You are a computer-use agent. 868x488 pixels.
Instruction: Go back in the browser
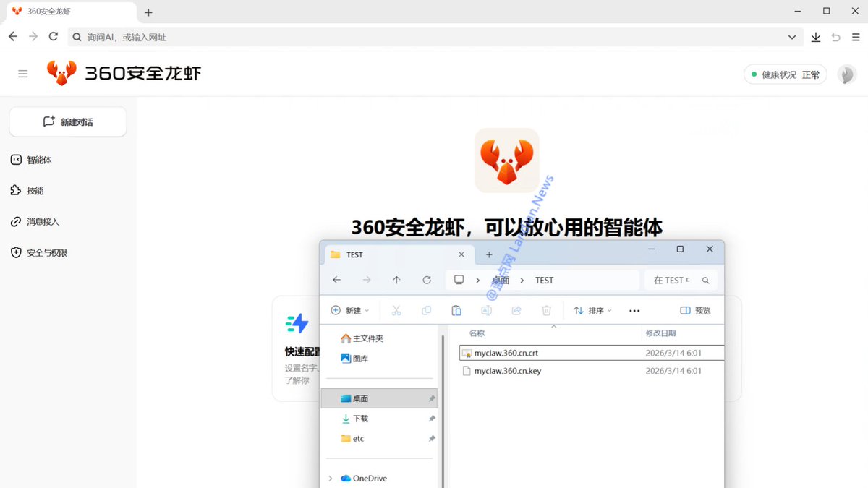coord(13,37)
